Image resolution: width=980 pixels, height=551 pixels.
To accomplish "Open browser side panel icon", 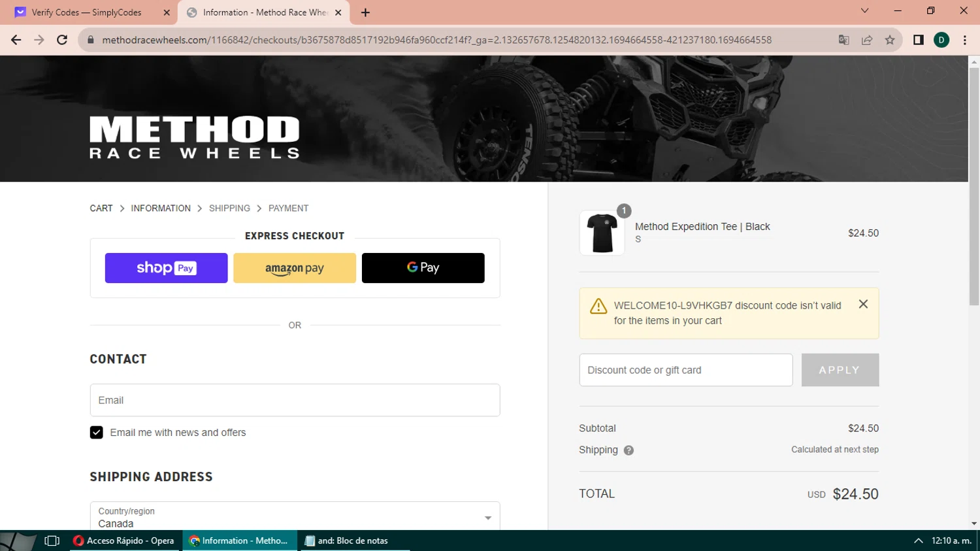I will [x=919, y=40].
